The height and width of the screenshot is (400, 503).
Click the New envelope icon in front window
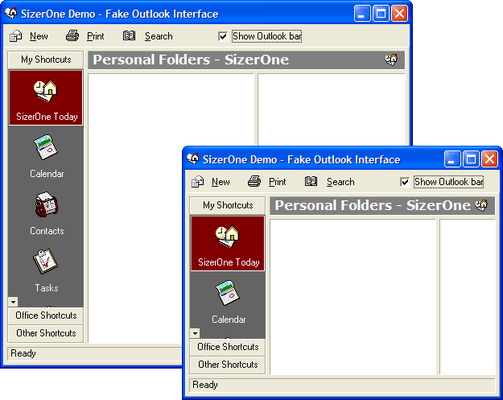[197, 182]
